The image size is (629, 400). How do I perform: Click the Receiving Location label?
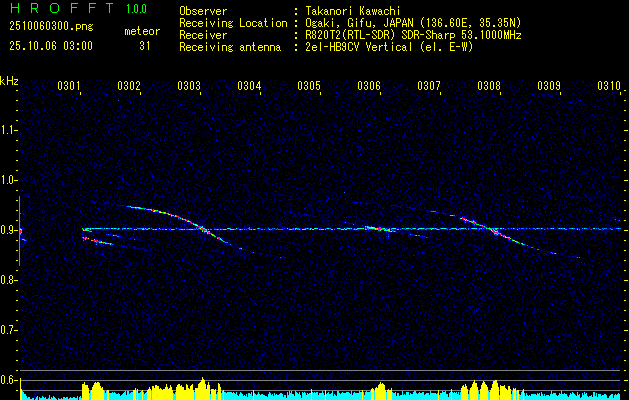coord(233,23)
